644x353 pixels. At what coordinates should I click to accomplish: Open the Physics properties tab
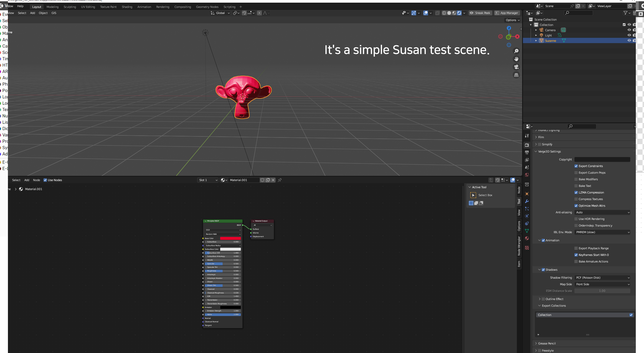[x=527, y=216]
